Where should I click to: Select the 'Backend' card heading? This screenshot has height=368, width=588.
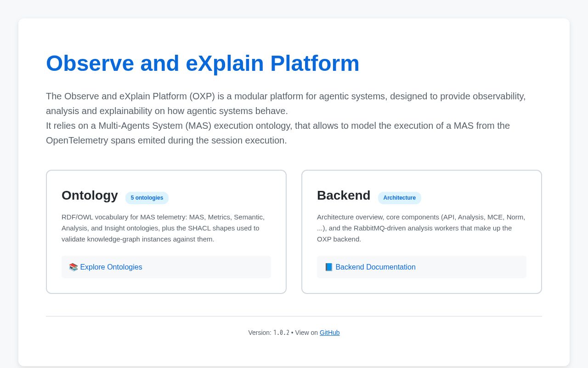344,195
